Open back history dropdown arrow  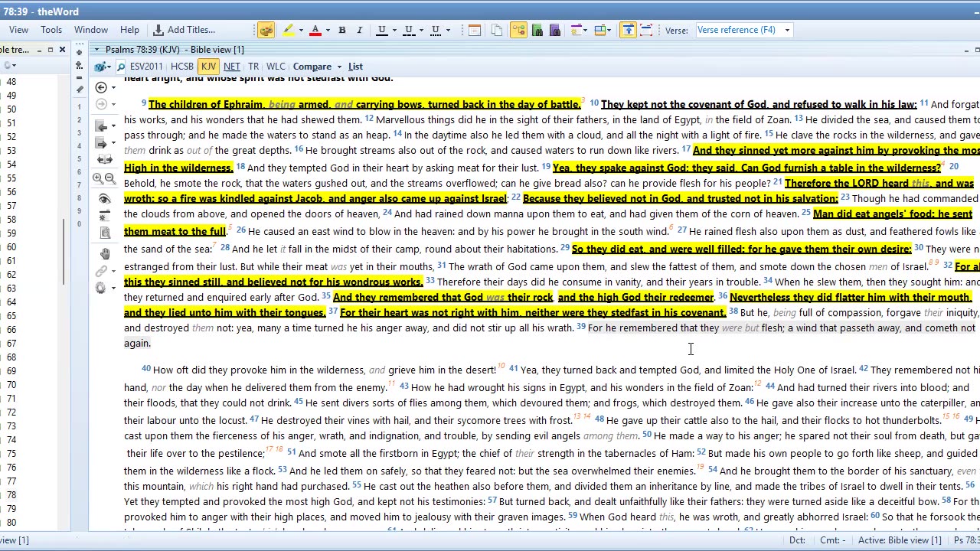113,88
